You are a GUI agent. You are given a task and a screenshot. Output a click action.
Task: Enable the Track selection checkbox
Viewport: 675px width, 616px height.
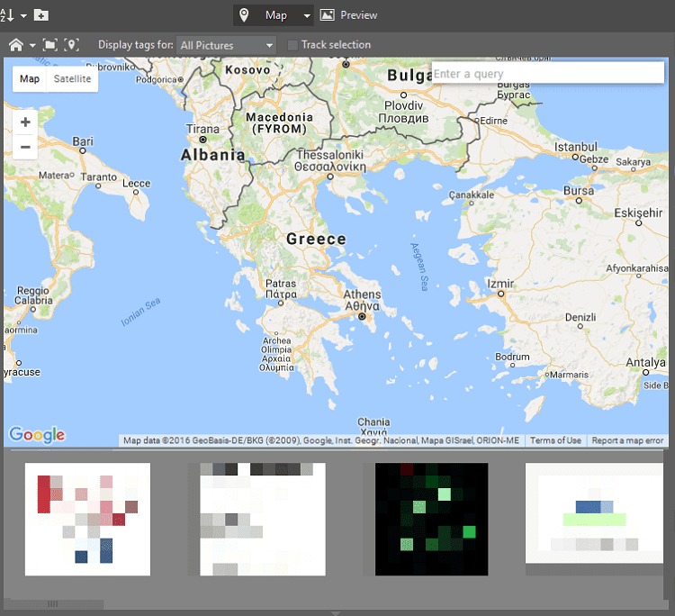click(x=292, y=45)
